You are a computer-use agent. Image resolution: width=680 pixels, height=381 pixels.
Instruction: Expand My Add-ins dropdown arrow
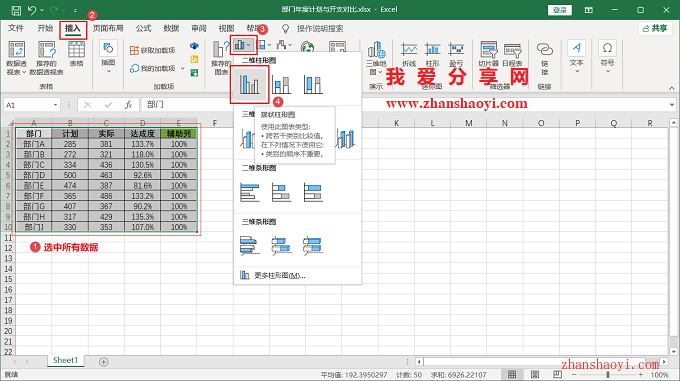coord(183,68)
